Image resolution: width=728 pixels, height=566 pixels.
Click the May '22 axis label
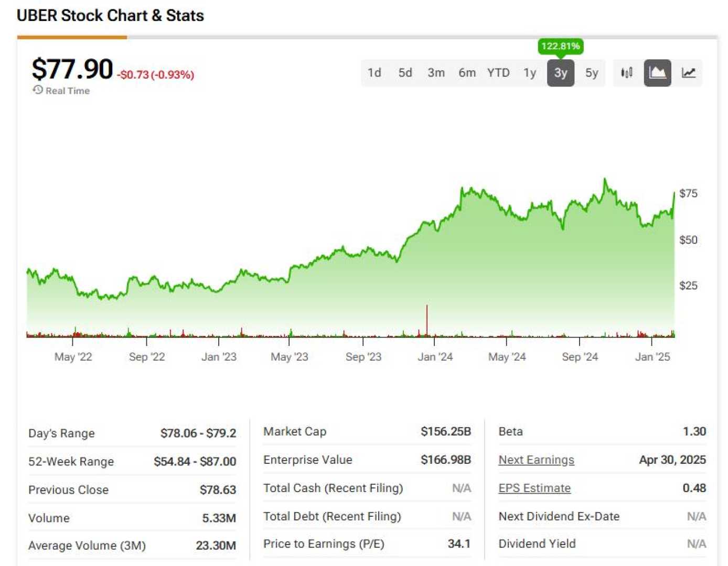coord(73,357)
